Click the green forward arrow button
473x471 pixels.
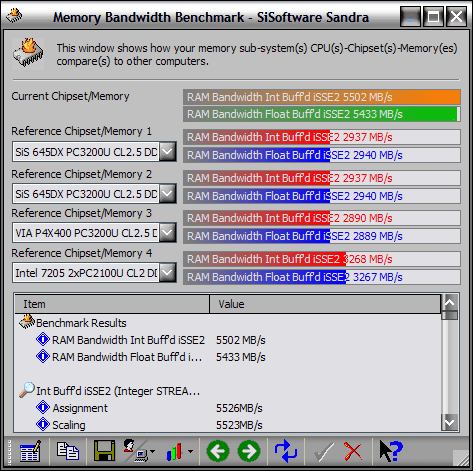249,451
